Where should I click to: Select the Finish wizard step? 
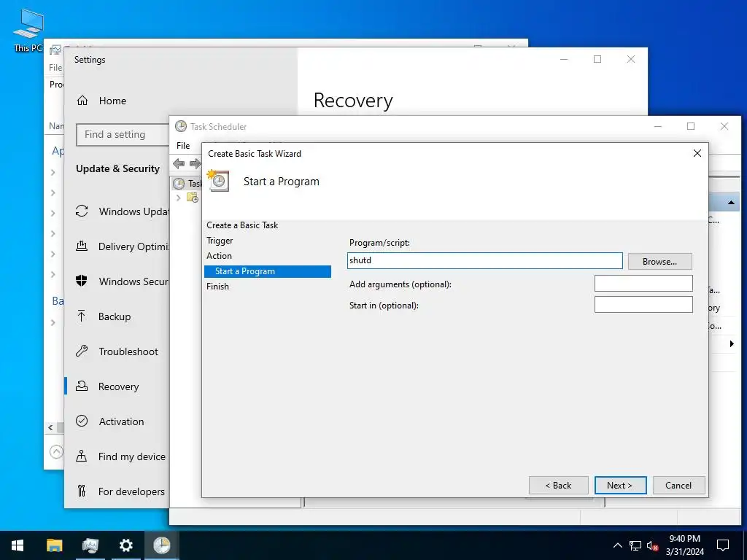(x=217, y=286)
